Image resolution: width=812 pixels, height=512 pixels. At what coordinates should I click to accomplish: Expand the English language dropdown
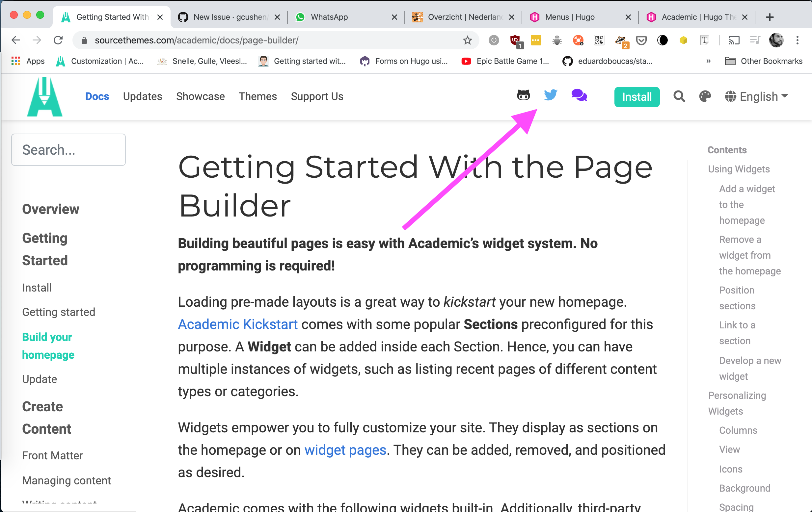756,97
